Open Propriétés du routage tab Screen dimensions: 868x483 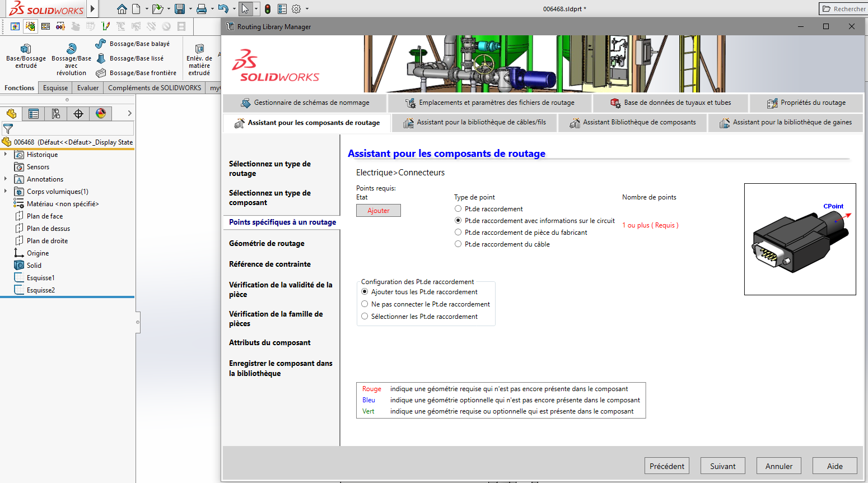coord(806,103)
